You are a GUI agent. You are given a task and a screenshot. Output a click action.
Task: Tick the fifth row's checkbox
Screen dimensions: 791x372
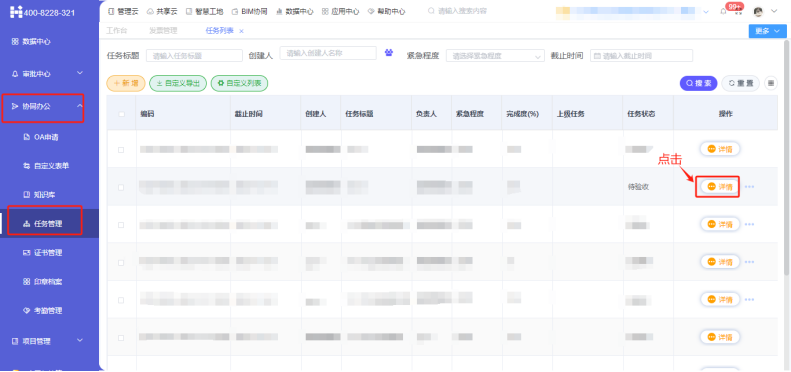121,300
